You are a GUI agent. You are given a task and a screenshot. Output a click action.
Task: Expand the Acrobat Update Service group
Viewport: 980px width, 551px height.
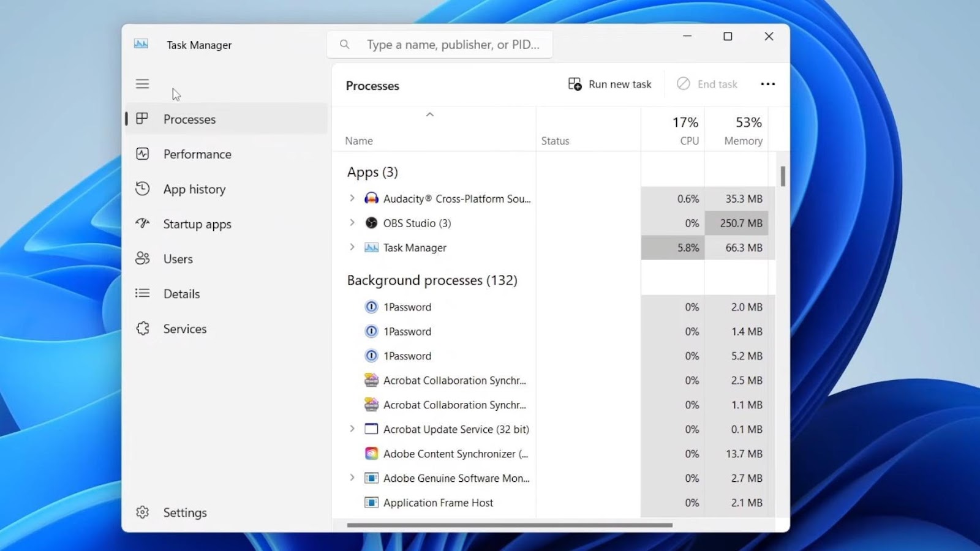[x=352, y=429]
